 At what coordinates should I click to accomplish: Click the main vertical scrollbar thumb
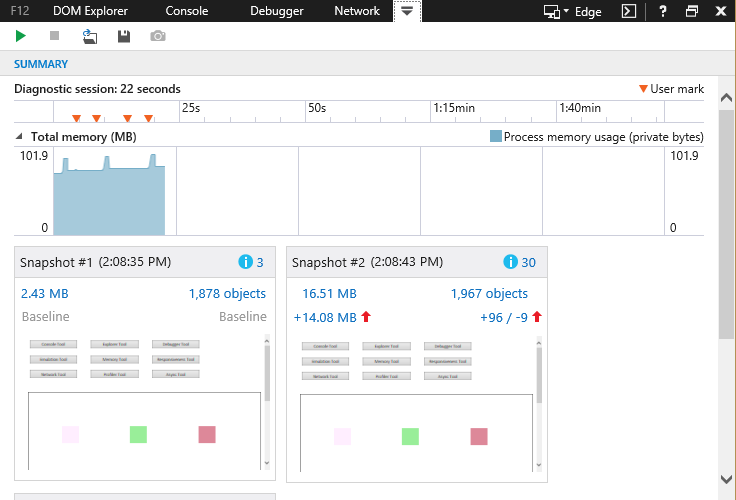point(726,224)
